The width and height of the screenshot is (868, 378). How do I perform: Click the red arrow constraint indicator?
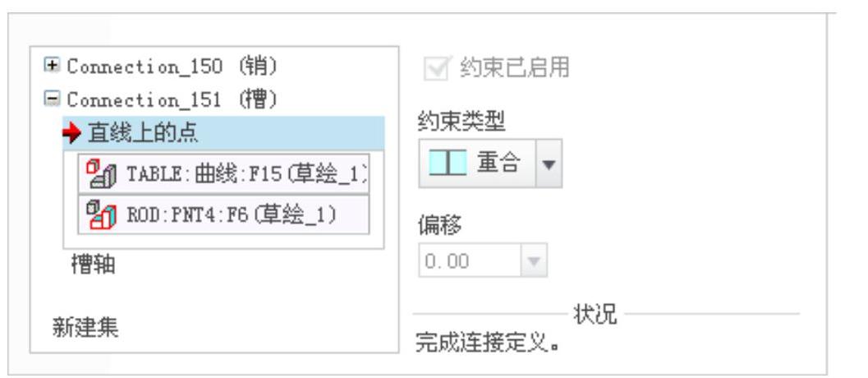click(72, 134)
